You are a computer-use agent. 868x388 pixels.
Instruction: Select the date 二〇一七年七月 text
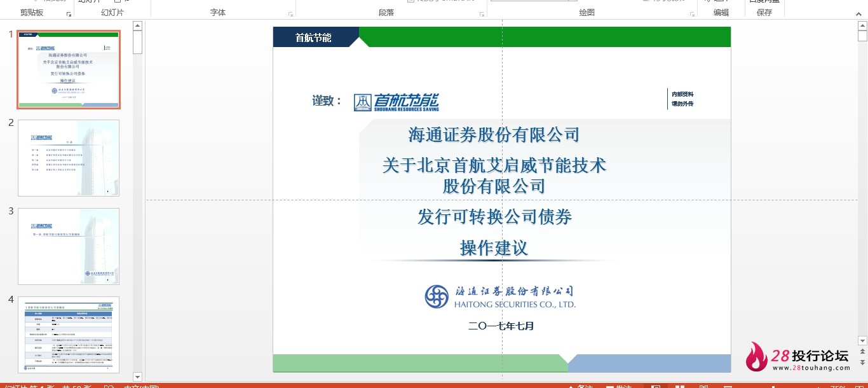click(501, 326)
